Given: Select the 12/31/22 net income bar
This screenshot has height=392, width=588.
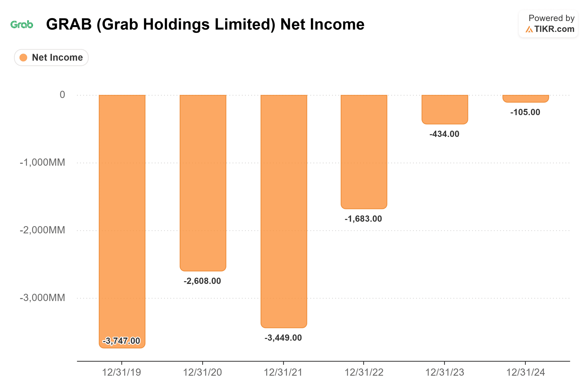Looking at the screenshot, I should pos(364,151).
